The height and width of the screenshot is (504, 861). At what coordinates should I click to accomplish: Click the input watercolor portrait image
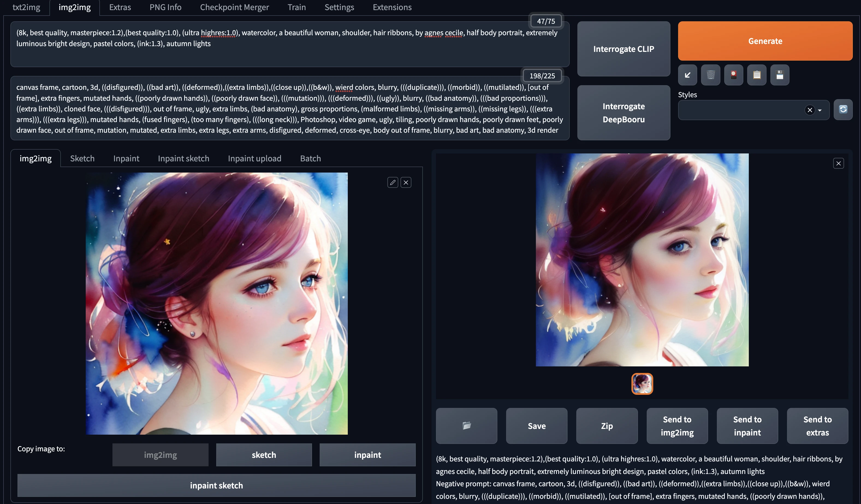tap(217, 303)
